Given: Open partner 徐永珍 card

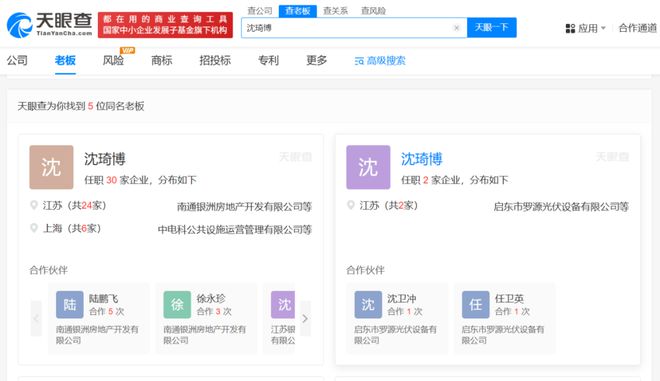Looking at the screenshot, I should [x=206, y=318].
